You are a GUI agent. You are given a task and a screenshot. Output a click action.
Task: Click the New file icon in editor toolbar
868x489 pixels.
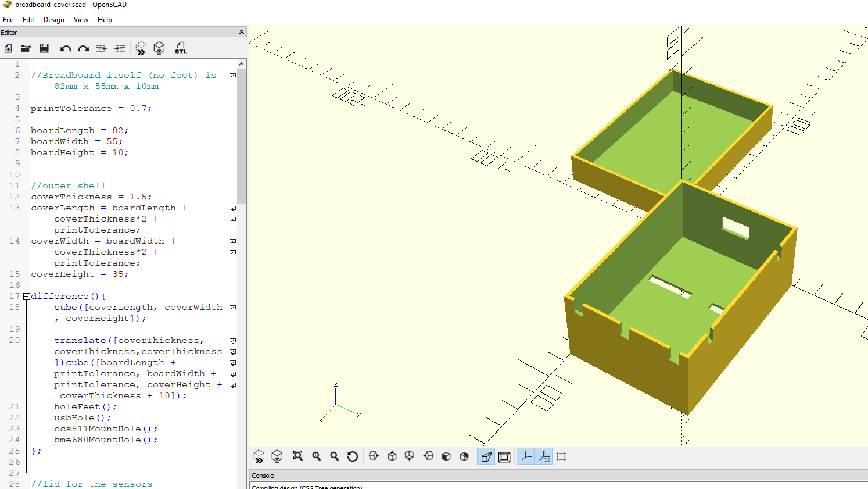8,48
